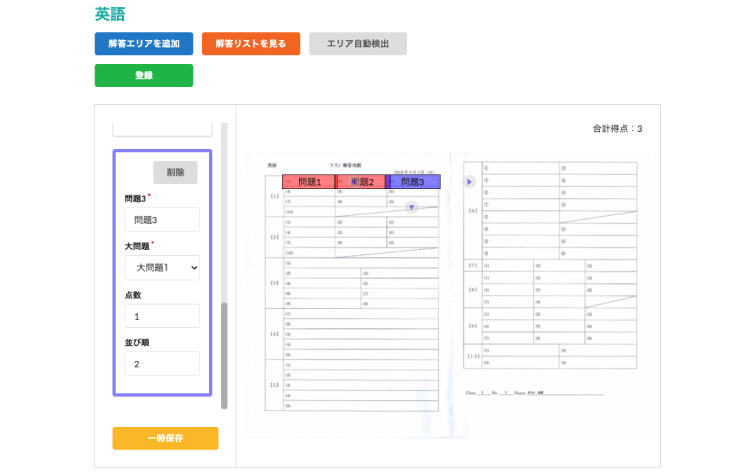Screen dimensions: 756x472
Task: Select the red 問題1 answer area
Action: [309, 182]
